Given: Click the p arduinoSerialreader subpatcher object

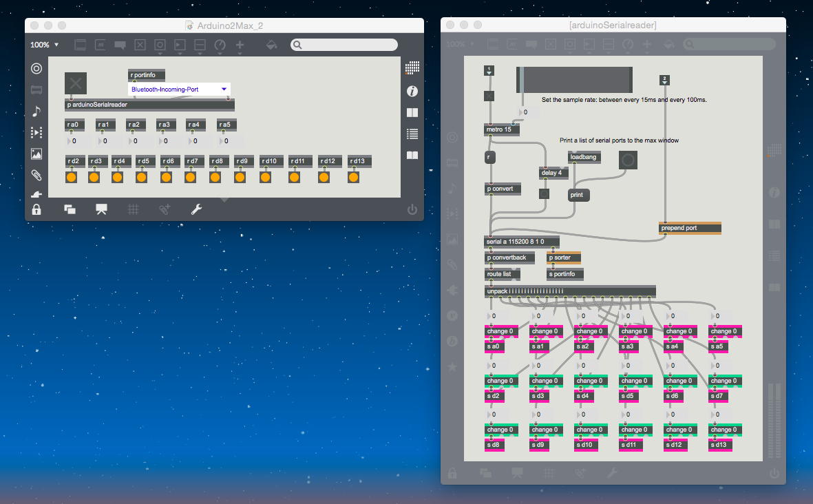Looking at the screenshot, I should [150, 105].
